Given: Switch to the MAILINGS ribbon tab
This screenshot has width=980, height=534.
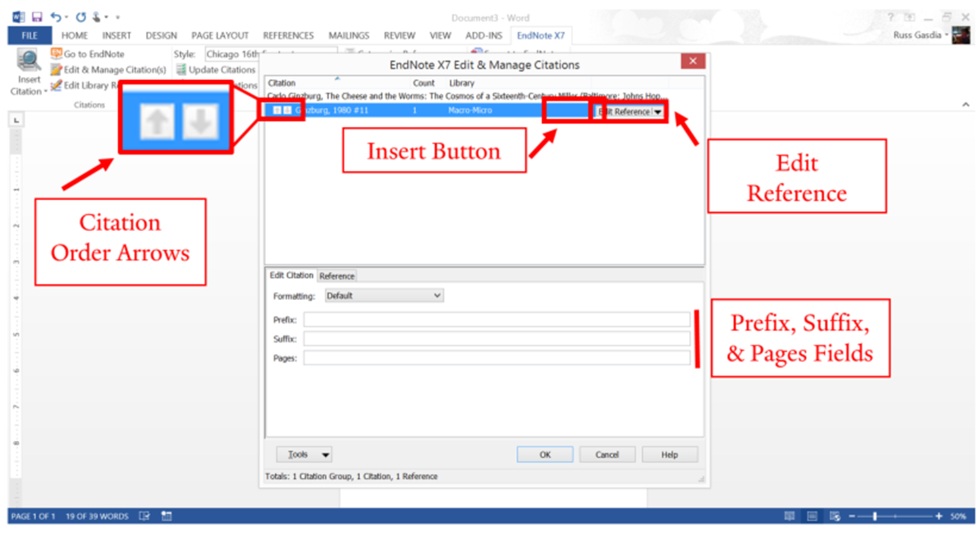Looking at the screenshot, I should [348, 35].
